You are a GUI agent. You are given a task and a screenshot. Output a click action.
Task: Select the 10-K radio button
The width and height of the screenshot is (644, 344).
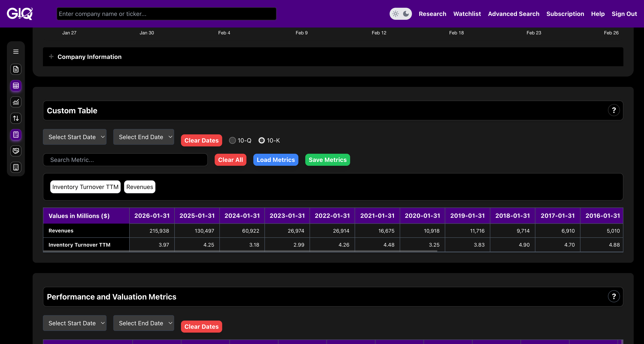pyautogui.click(x=261, y=140)
